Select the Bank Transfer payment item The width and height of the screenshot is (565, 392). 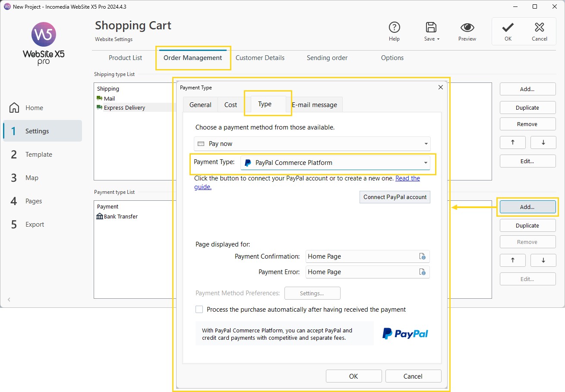tap(117, 216)
